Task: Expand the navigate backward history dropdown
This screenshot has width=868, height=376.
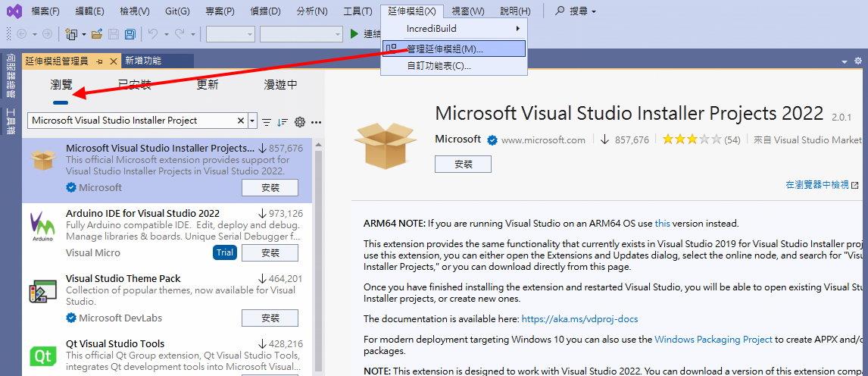Action: click(34, 34)
